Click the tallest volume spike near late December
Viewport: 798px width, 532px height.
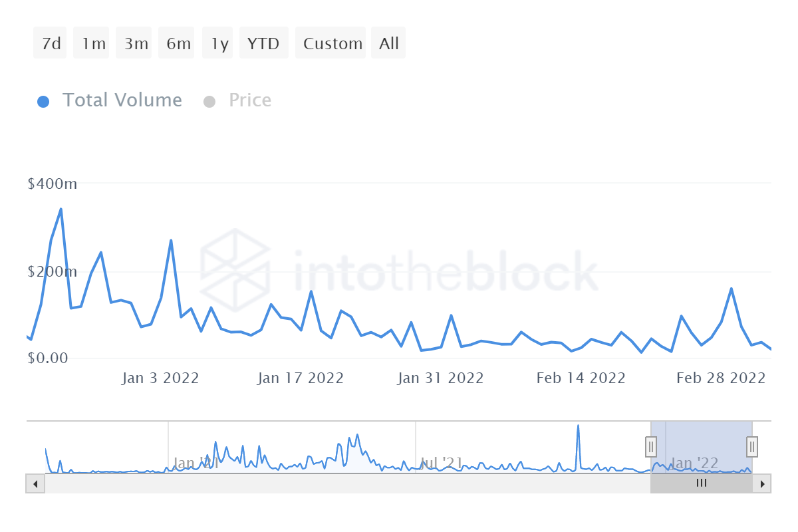(x=60, y=209)
